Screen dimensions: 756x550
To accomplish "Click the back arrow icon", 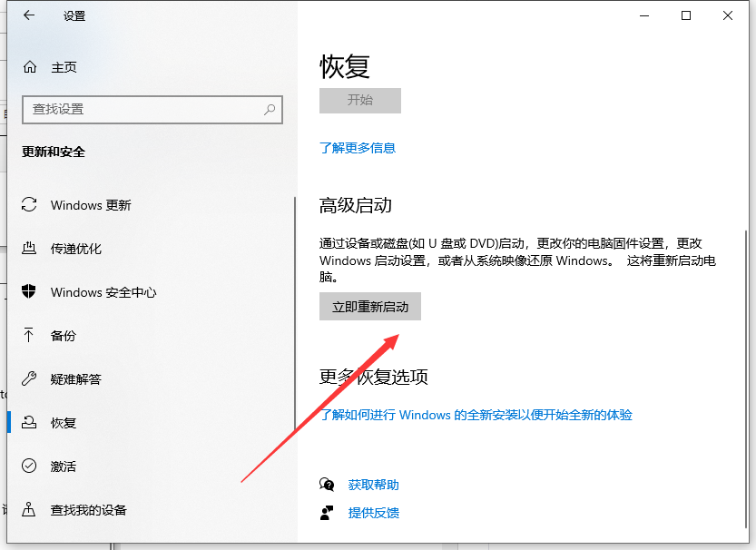I will pyautogui.click(x=29, y=15).
